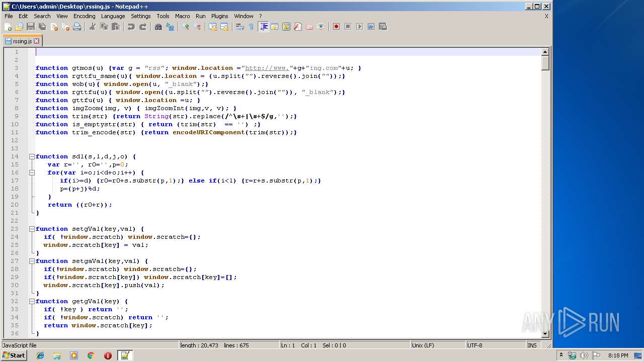Viewport: 644px width, 362px height.
Task: Click the Cut scissors icon
Action: click(93, 27)
